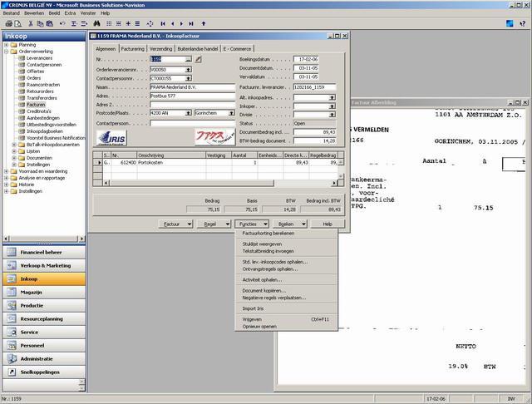Viewport: 532px width, 404px height.
Task: Click the Boekingsdatum field
Action: (306, 59)
